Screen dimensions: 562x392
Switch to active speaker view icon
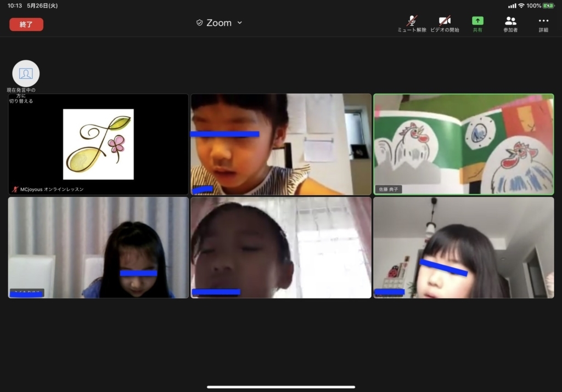[x=26, y=73]
